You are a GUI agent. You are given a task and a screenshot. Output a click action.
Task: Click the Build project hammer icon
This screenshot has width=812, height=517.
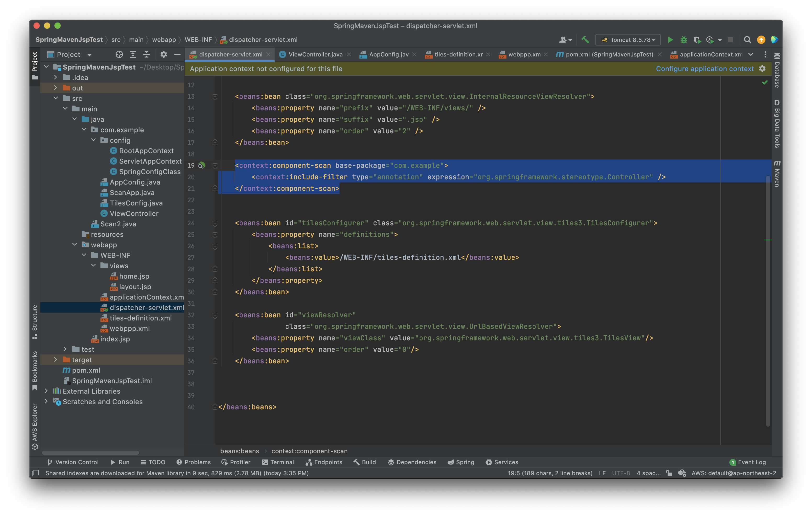pyautogui.click(x=585, y=40)
